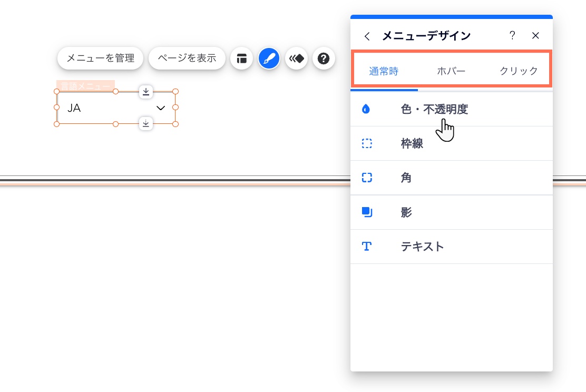Select the design paintbrush icon
Image resolution: width=586 pixels, height=392 pixels.
click(x=269, y=58)
